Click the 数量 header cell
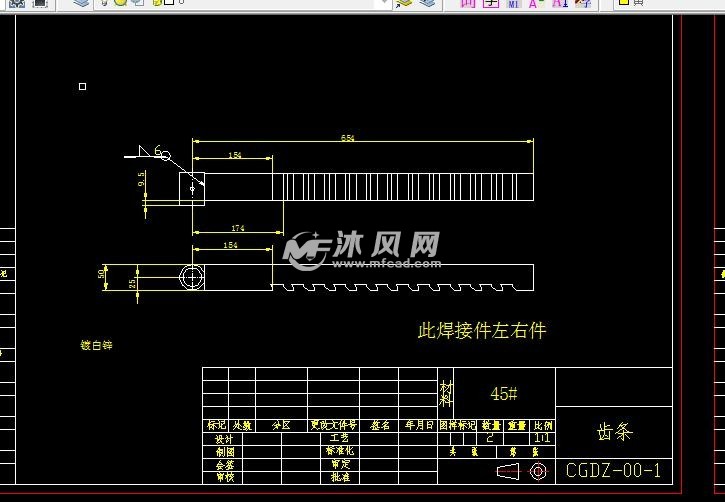Screen dimensions: 725x502 [x=491, y=425]
